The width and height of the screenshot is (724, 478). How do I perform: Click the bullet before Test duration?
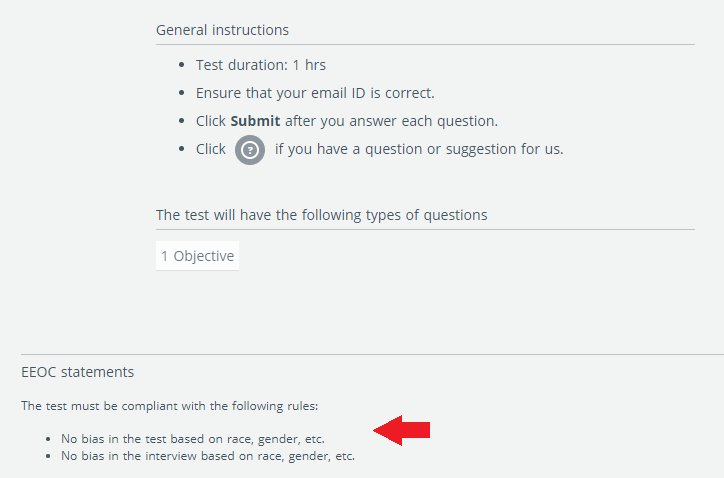181,65
